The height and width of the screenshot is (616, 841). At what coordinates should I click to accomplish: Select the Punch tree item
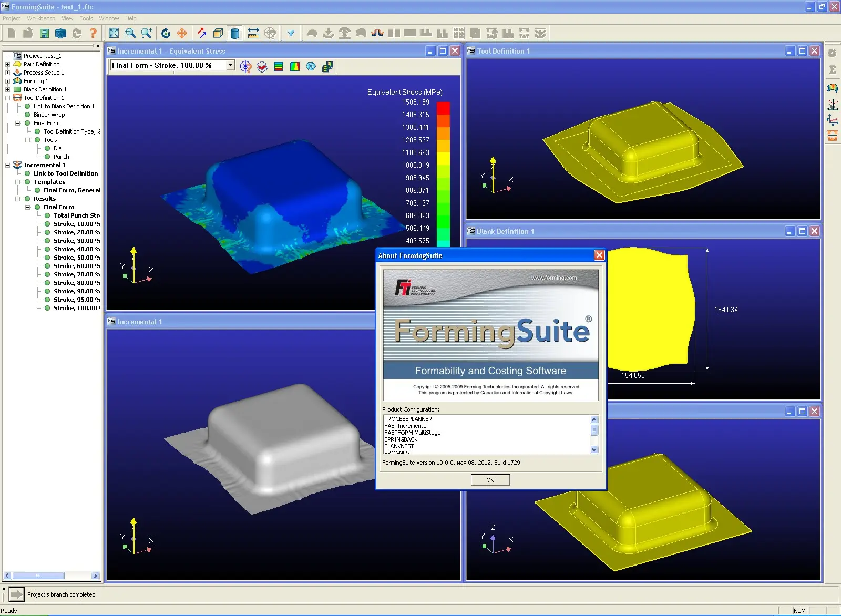click(61, 157)
